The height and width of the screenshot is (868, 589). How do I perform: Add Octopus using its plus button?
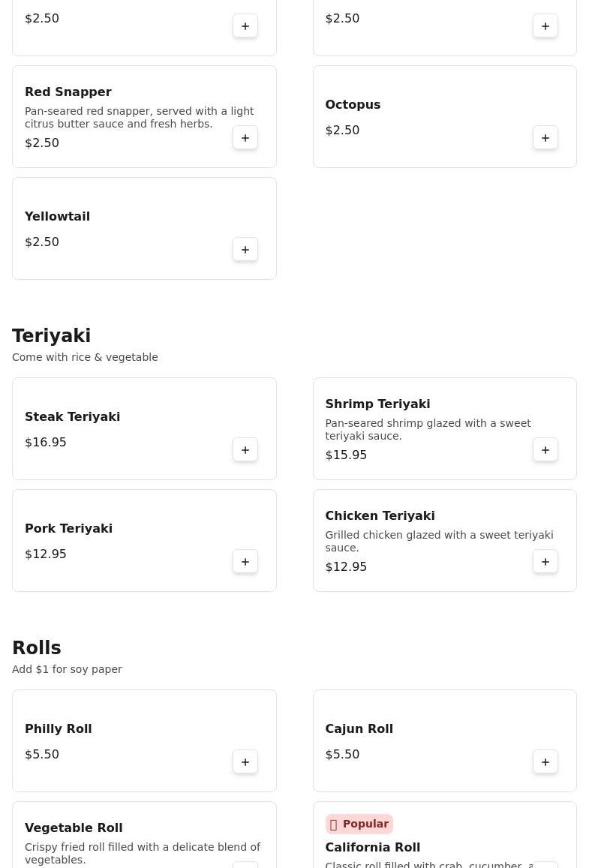(x=545, y=138)
